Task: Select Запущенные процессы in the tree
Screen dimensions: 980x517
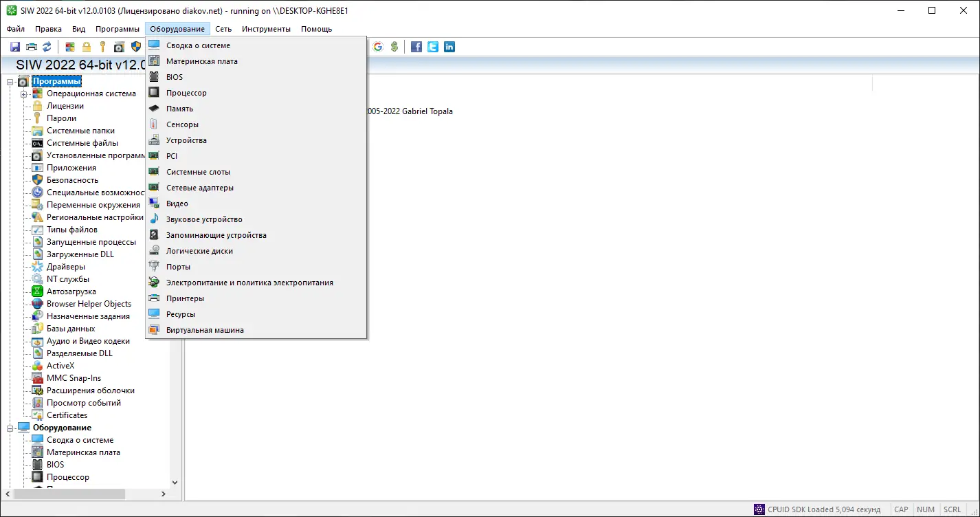Action: point(91,242)
